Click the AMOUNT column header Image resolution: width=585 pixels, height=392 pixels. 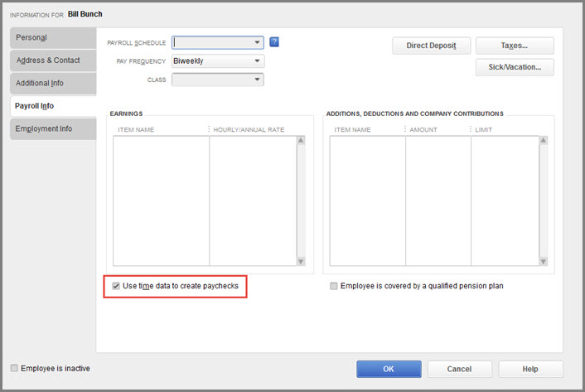pyautogui.click(x=423, y=130)
